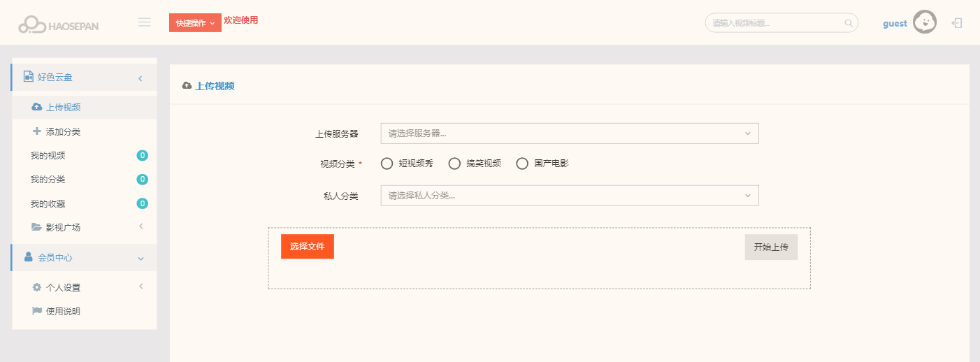Screen dimensions: 980x362
Task: Click the logout icon beside the avatar
Action: [x=957, y=23]
